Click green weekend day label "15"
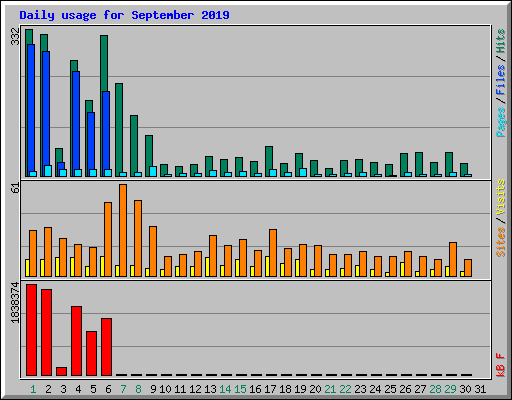The width and height of the screenshot is (512, 400). coord(240,389)
